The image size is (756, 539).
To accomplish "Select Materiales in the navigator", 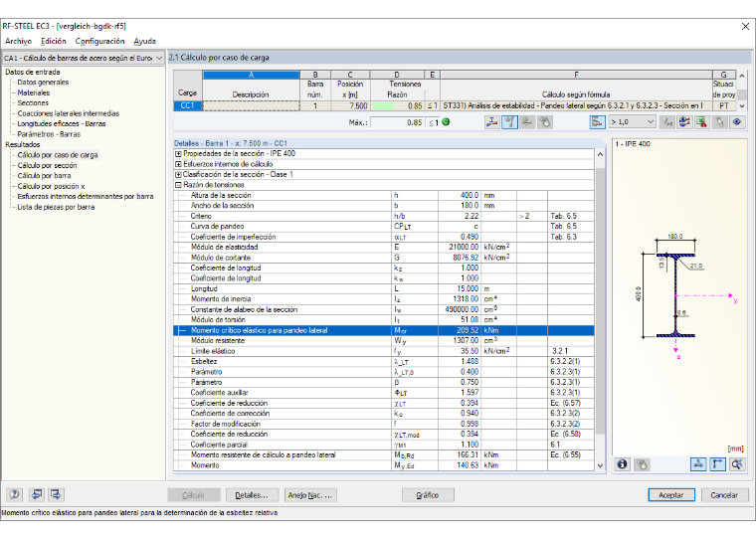I will (34, 93).
